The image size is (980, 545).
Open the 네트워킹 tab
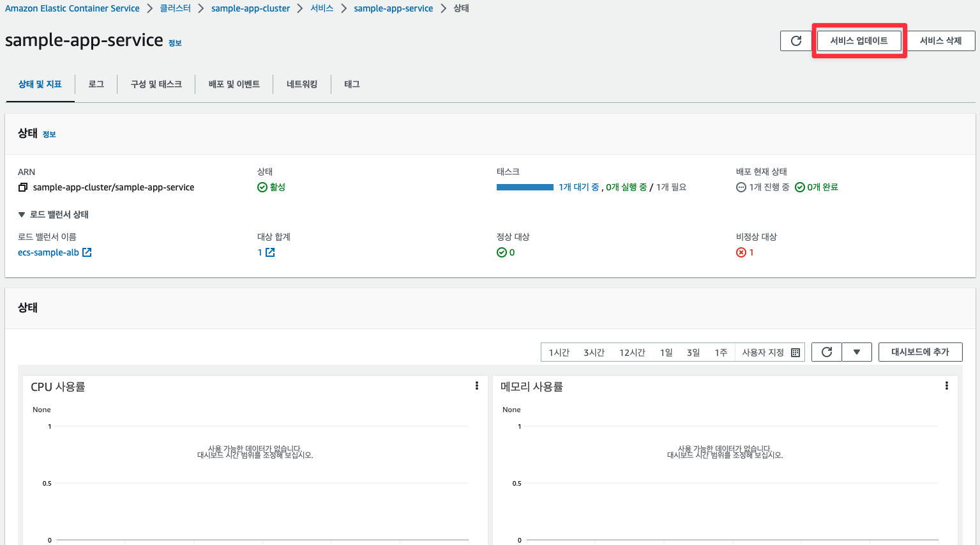pyautogui.click(x=302, y=84)
